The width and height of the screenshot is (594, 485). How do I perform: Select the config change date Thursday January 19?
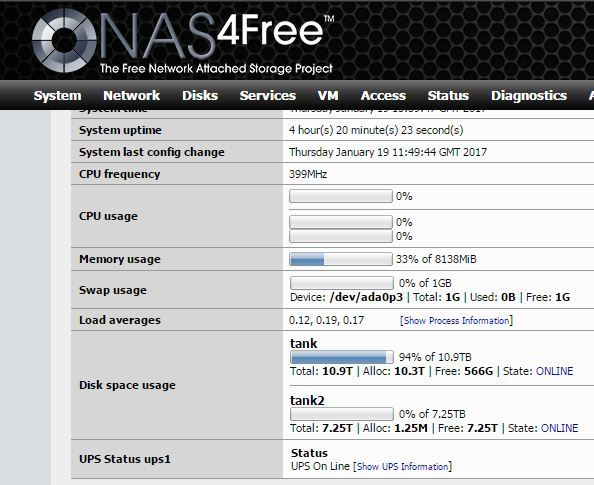click(339, 152)
